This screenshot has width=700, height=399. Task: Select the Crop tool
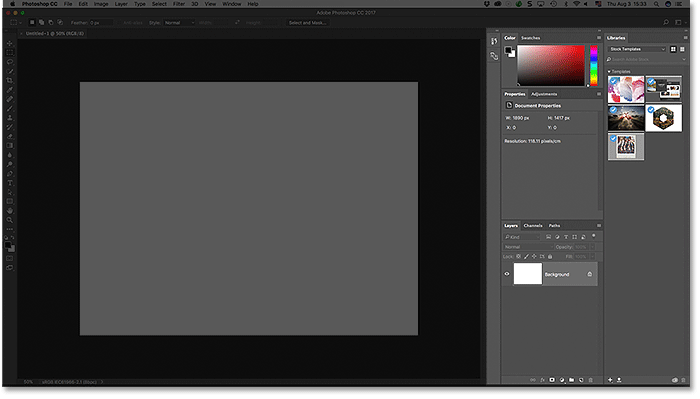[10, 81]
